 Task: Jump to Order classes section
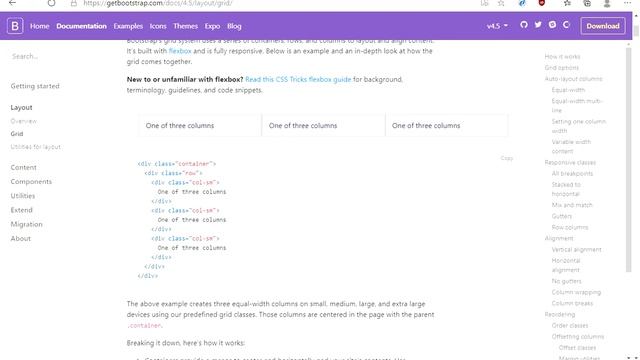tap(570, 326)
